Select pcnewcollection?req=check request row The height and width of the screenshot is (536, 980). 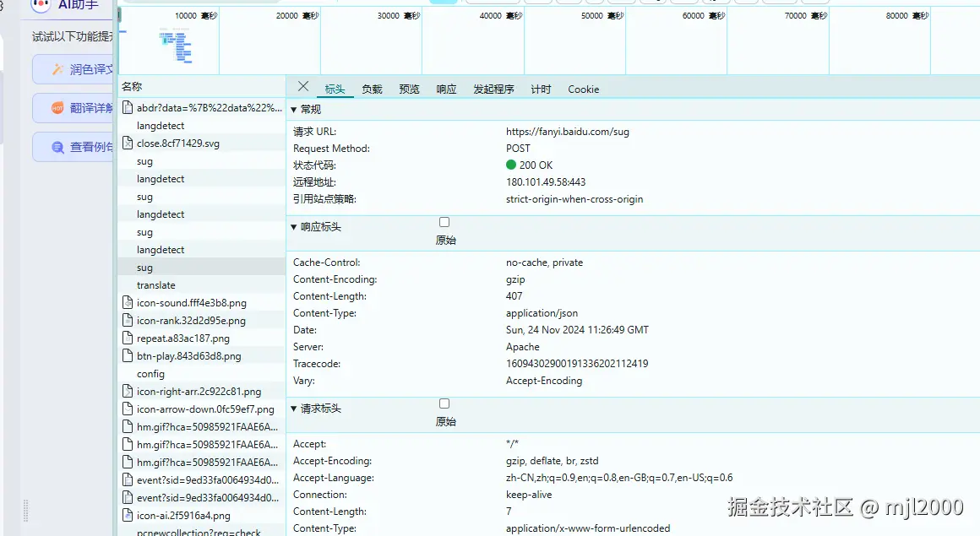201,531
